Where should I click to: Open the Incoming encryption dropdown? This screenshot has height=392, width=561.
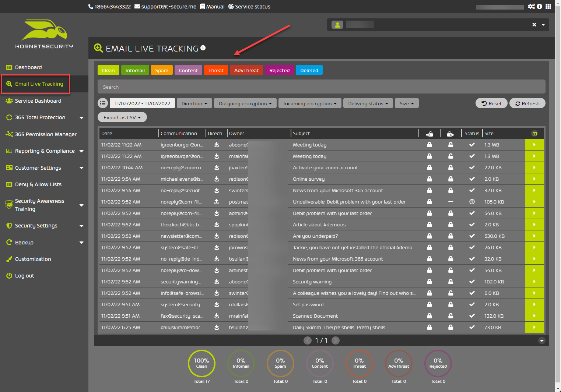click(310, 103)
